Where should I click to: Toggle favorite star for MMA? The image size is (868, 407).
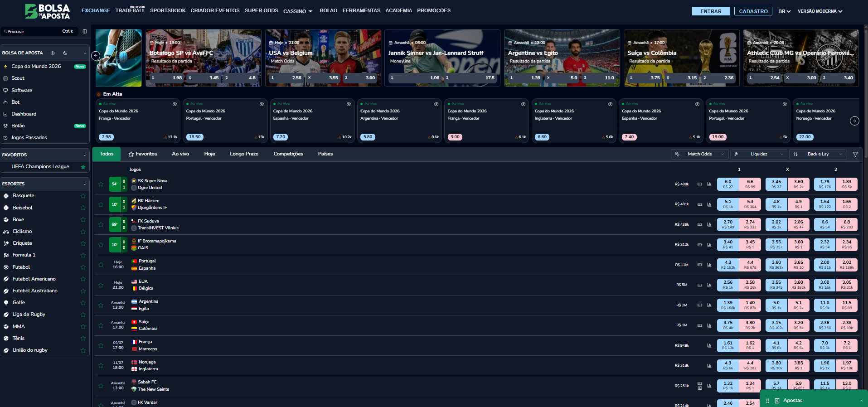(x=83, y=327)
